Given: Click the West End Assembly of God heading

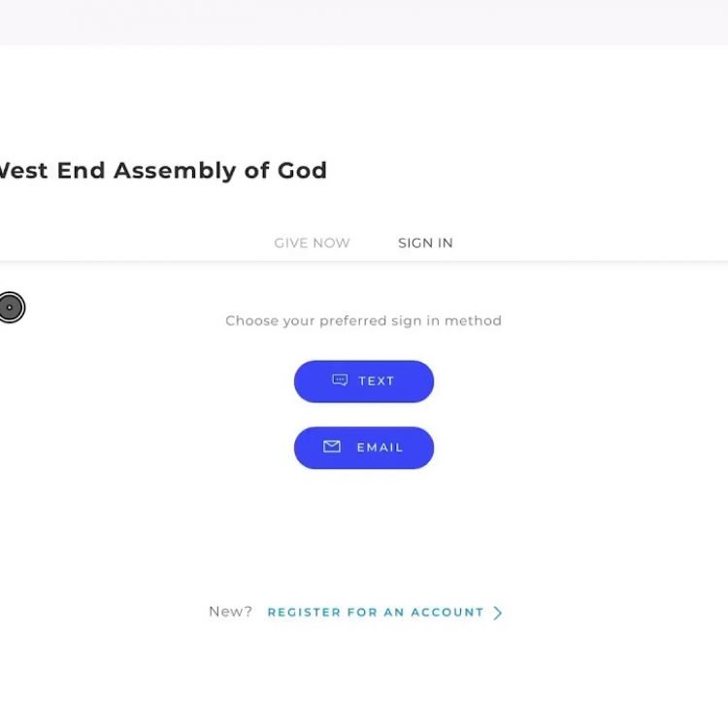Looking at the screenshot, I should pyautogui.click(x=161, y=171).
